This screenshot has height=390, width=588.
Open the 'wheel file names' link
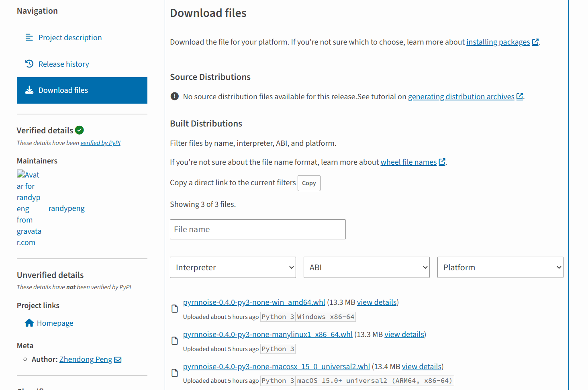[x=408, y=162]
